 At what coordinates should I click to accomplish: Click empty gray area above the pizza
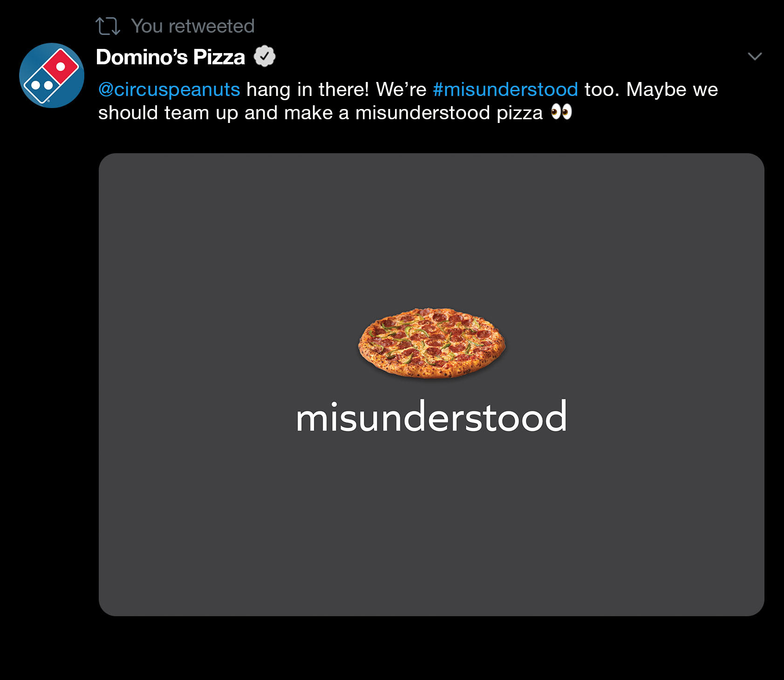tap(431, 224)
